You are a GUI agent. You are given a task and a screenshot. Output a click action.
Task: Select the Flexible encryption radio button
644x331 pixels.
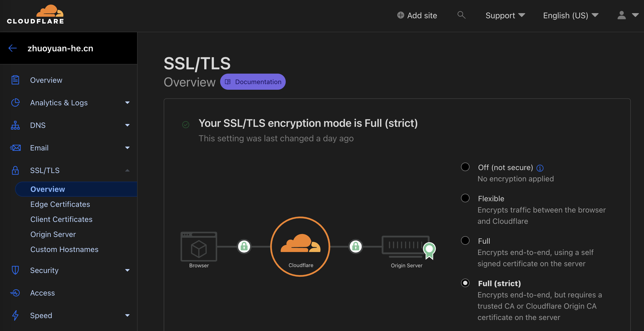click(x=465, y=198)
